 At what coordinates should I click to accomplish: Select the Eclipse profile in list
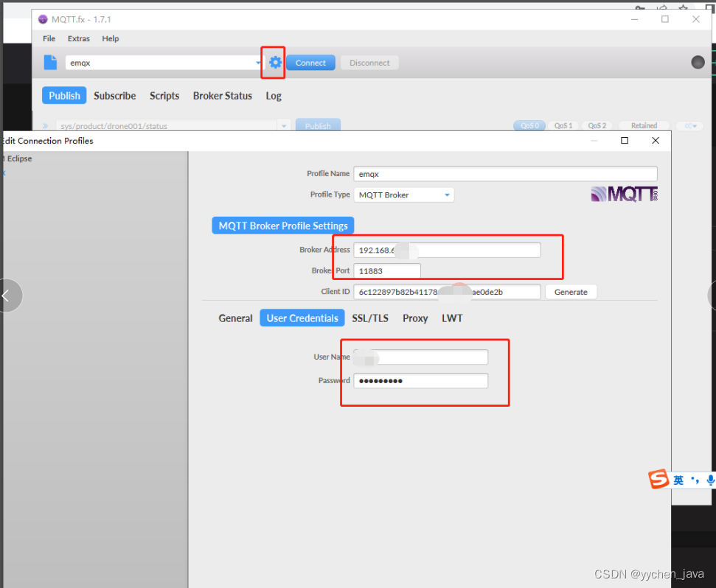click(18, 158)
